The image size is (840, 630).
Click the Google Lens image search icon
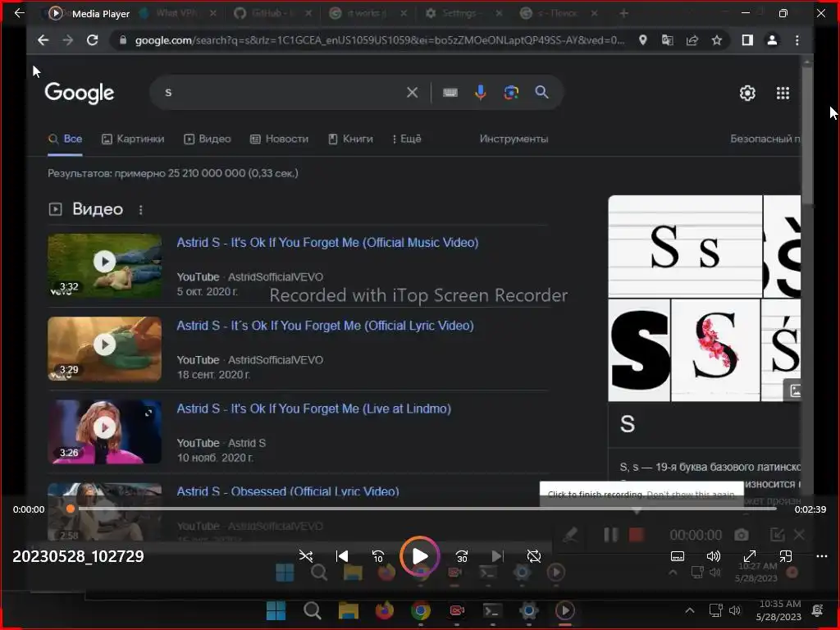click(511, 93)
